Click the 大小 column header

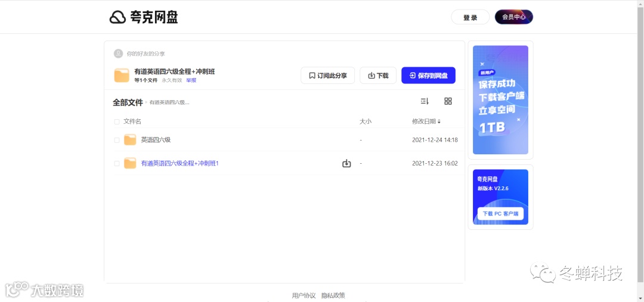[x=366, y=122]
